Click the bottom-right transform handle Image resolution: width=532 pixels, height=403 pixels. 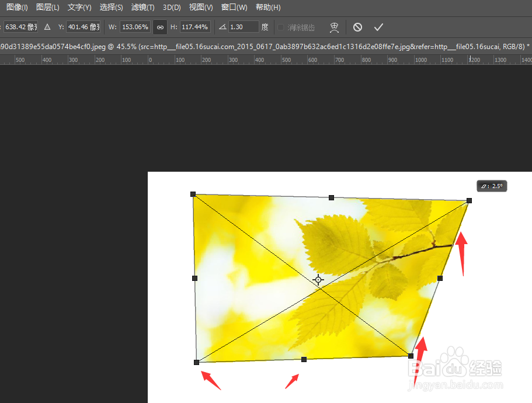[x=411, y=356]
